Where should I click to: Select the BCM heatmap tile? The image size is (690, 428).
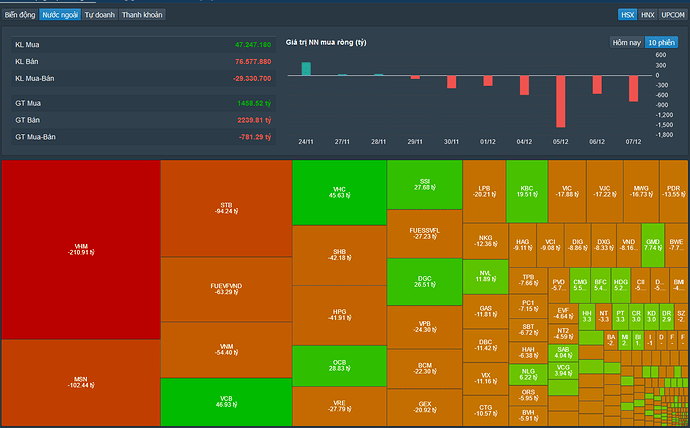(425, 369)
